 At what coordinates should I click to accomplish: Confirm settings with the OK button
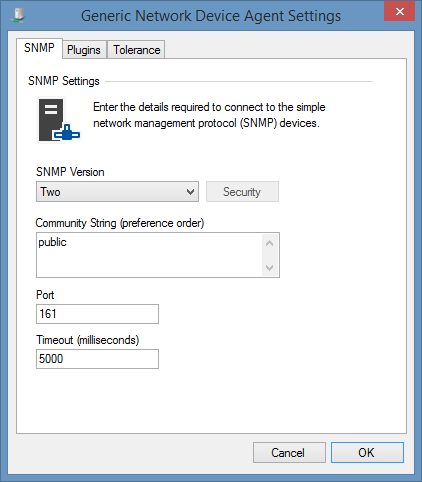pos(367,453)
